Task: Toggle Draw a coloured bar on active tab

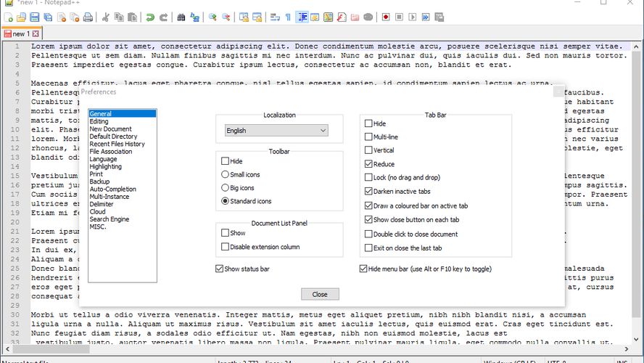Action: 368,205
